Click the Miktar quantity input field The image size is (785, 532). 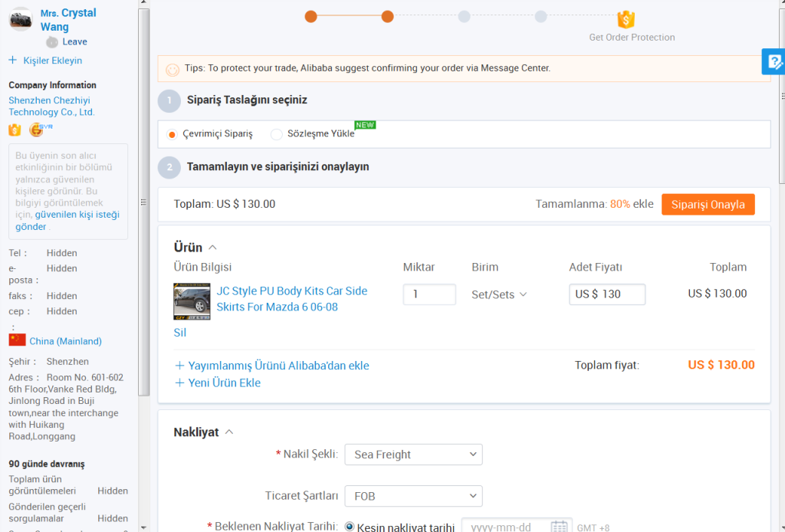(429, 294)
